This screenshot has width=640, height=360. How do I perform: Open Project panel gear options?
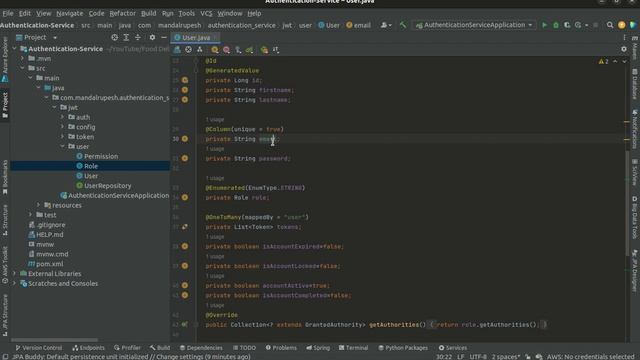pyautogui.click(x=152, y=38)
